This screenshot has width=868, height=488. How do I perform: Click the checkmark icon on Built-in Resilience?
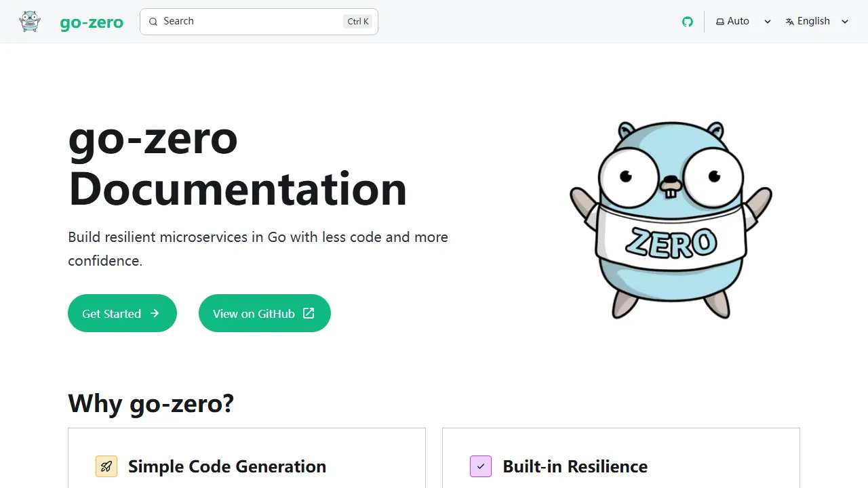pos(481,466)
